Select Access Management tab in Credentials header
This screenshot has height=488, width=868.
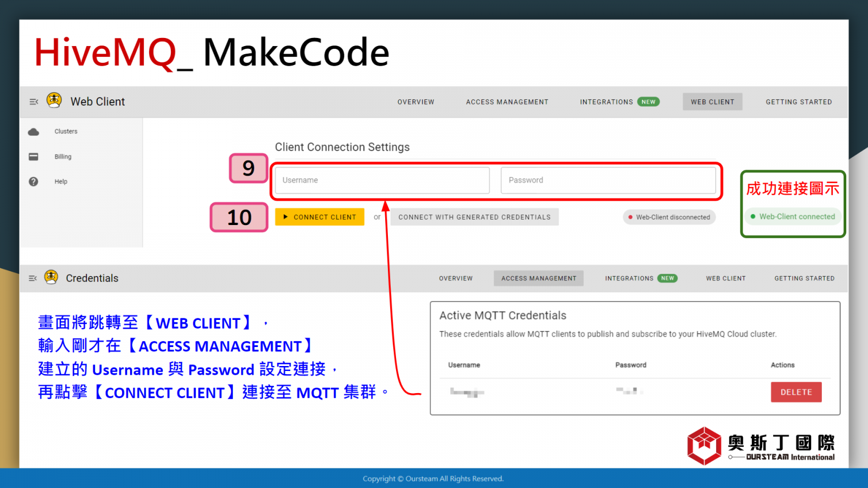(x=539, y=278)
